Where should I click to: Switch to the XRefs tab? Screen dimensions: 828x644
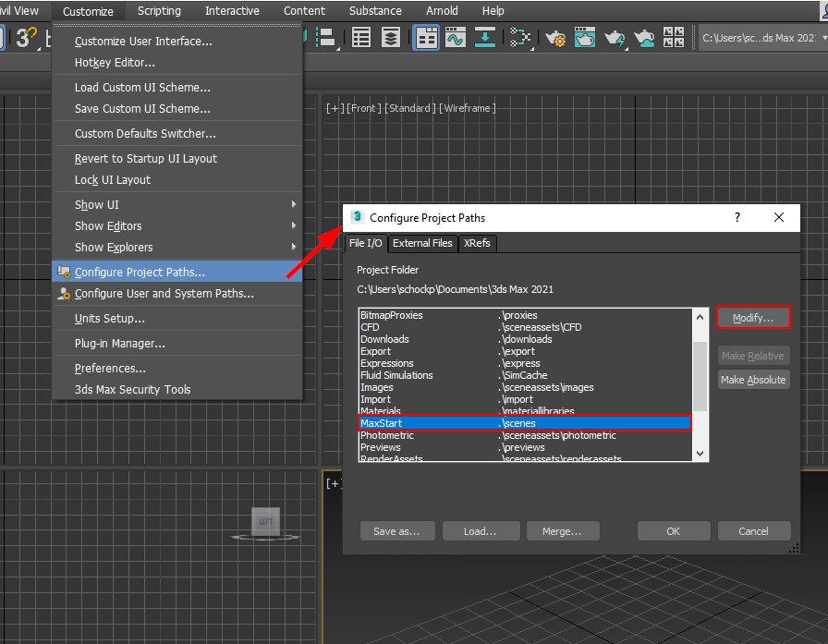click(478, 243)
